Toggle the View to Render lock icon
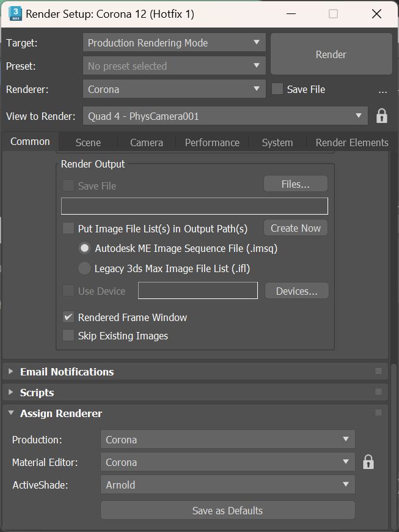The width and height of the screenshot is (399, 532). tap(382, 116)
